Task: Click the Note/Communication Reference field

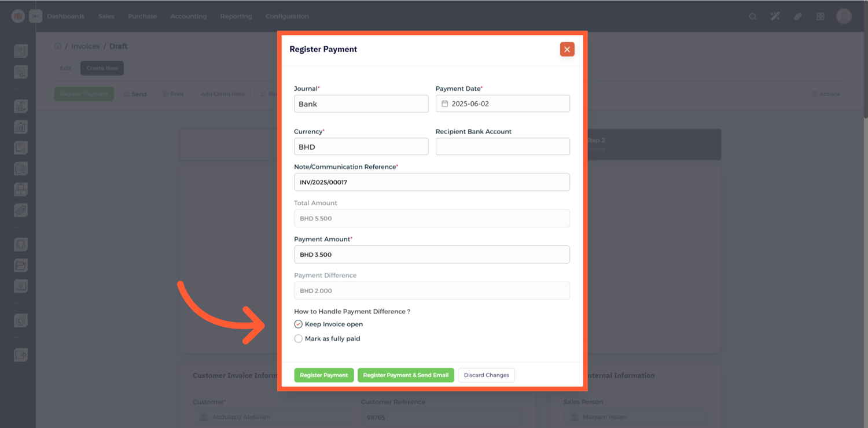Action: point(432,182)
